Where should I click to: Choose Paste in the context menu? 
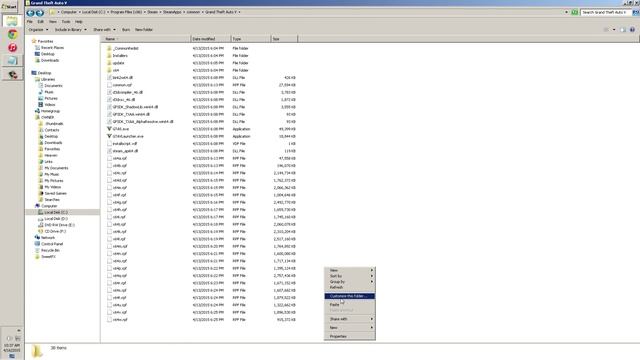click(350, 304)
